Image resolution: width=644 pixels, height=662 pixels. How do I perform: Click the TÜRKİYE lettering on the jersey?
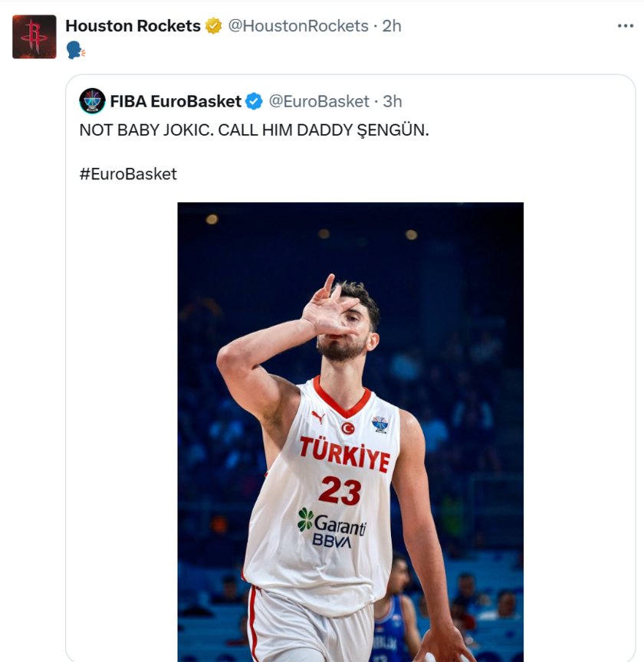click(x=344, y=454)
